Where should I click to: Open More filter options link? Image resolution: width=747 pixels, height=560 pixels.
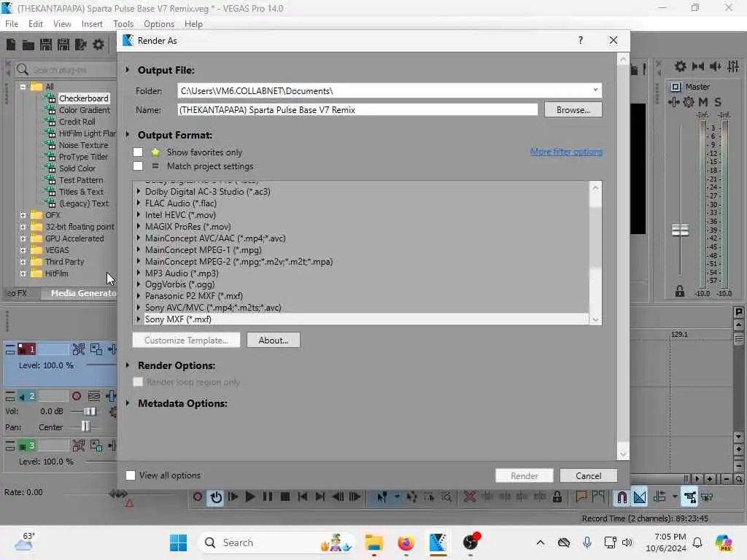566,152
